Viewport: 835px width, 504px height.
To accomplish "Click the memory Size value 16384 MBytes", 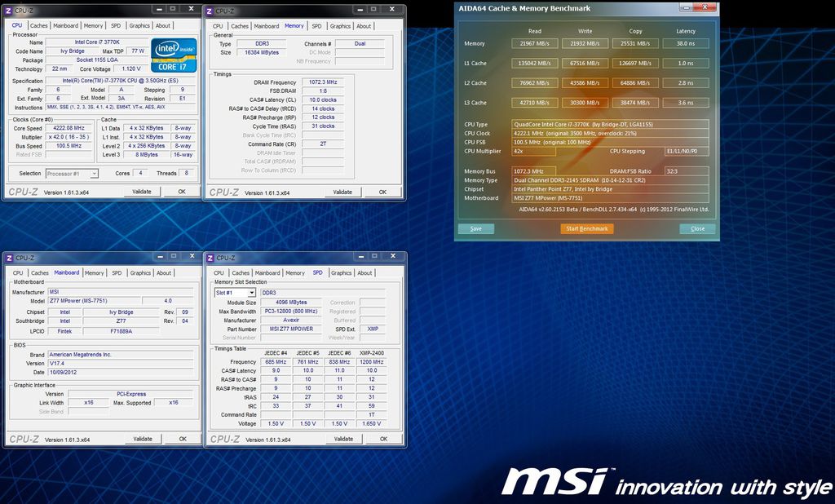I will pos(262,53).
